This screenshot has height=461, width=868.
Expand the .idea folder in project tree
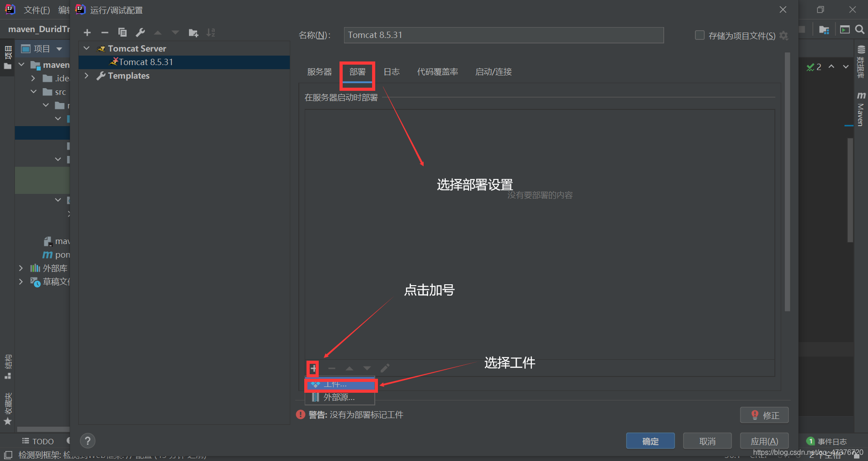tap(33, 78)
